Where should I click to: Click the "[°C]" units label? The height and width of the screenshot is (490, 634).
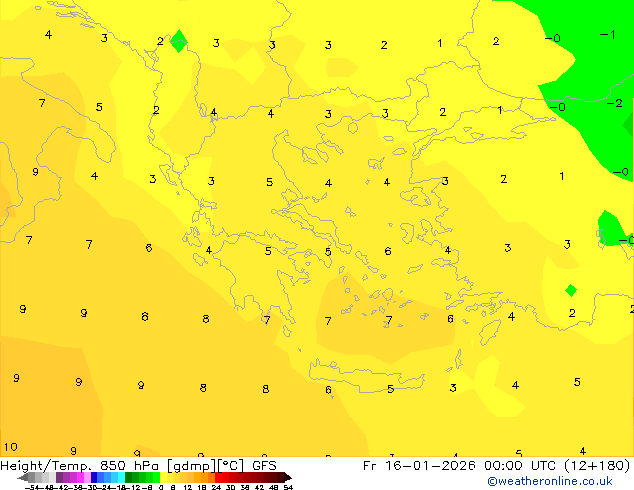(231, 466)
